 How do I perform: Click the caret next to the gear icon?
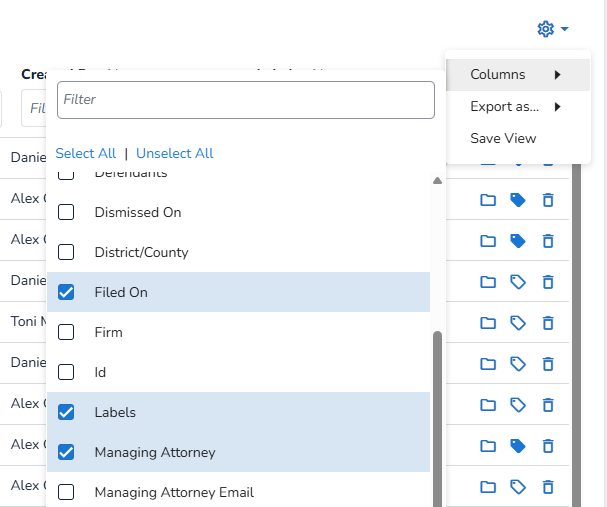click(x=565, y=29)
